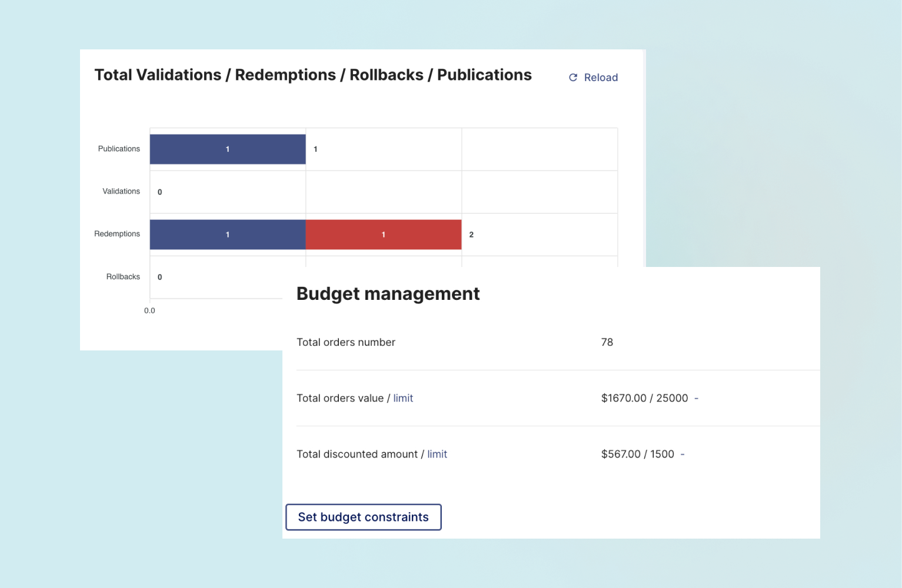Open the limit link for Total orders value
902x588 pixels.
pyautogui.click(x=403, y=398)
